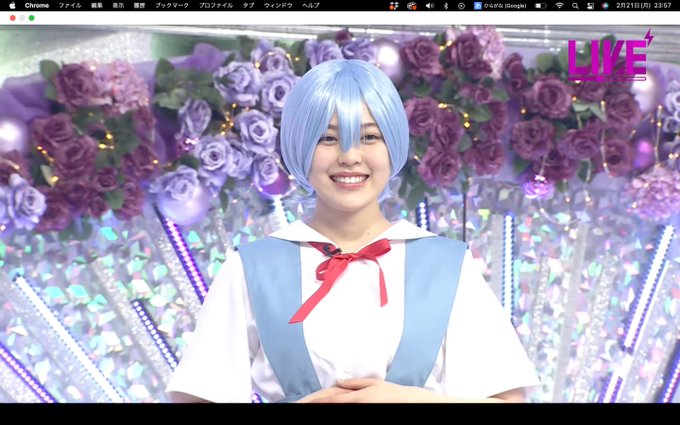The width and height of the screenshot is (680, 425).
Task: Open the sound volume menu
Action: pos(429,6)
